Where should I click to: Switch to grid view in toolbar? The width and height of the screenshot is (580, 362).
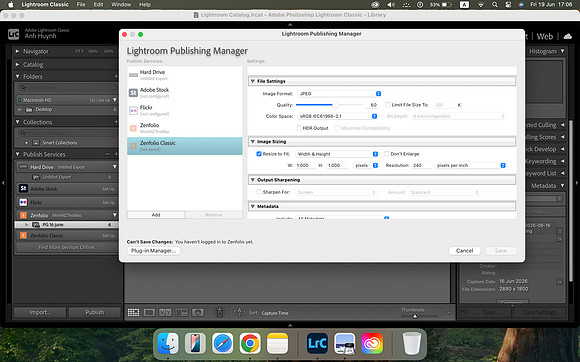click(133, 312)
